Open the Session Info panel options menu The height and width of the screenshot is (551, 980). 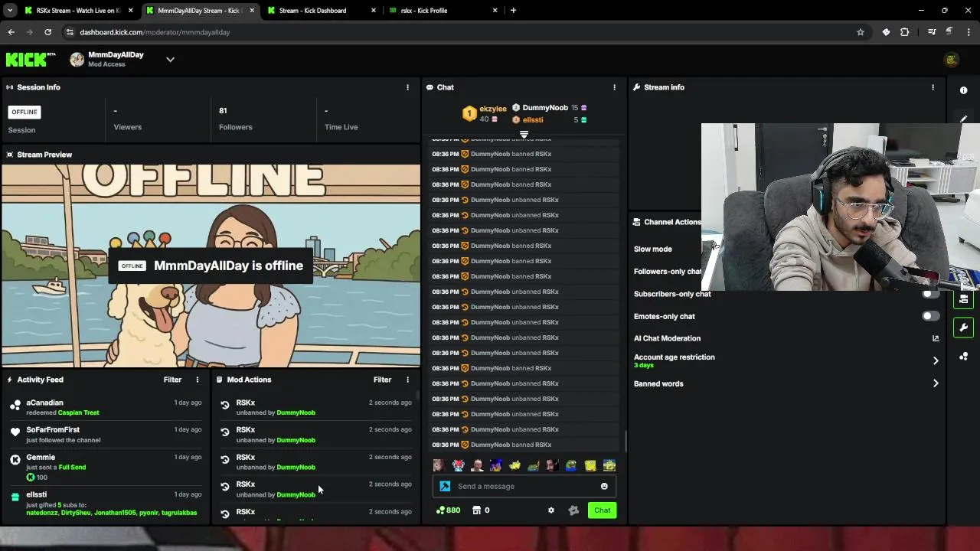[x=407, y=87]
